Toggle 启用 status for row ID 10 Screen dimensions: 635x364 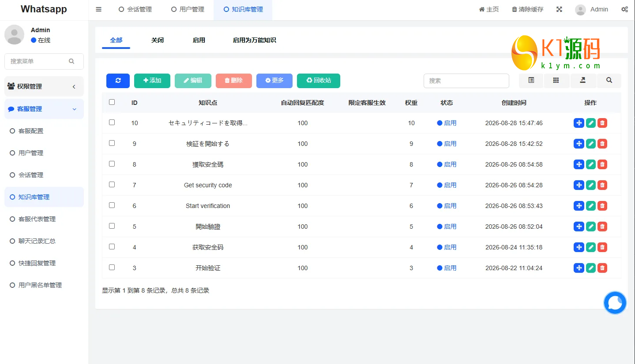[x=447, y=123]
